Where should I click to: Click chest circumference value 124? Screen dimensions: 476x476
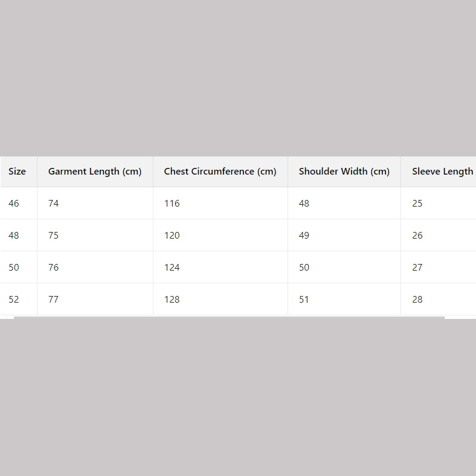(x=172, y=268)
